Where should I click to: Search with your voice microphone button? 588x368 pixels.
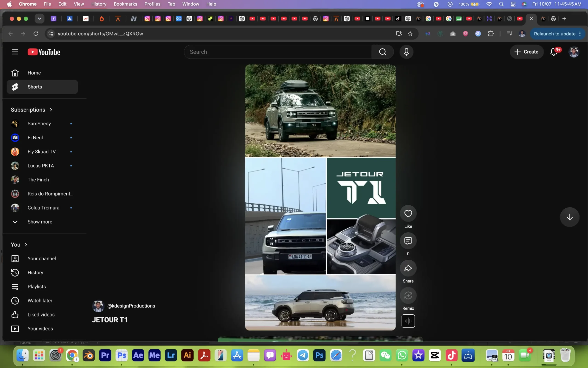(x=407, y=52)
